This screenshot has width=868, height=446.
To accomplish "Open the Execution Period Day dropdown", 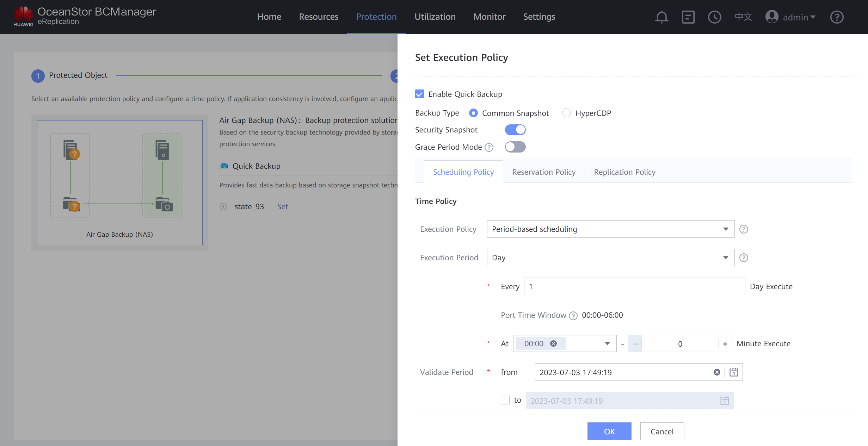I will tap(610, 258).
